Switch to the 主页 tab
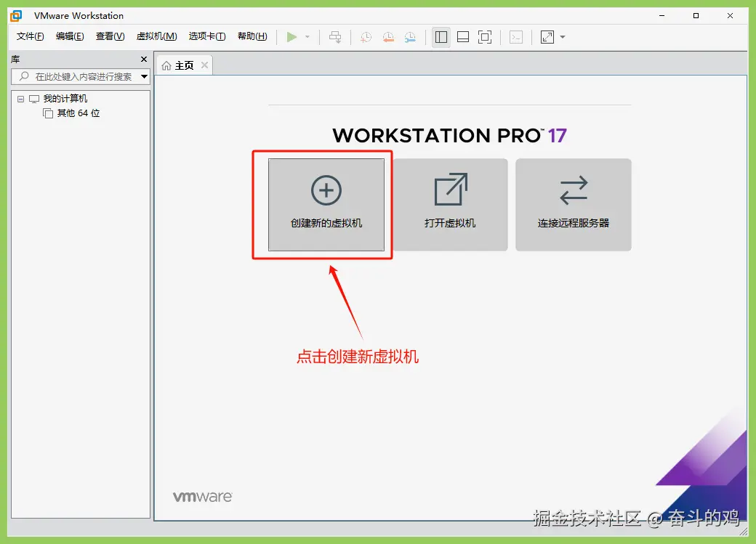The image size is (756, 544). point(184,65)
